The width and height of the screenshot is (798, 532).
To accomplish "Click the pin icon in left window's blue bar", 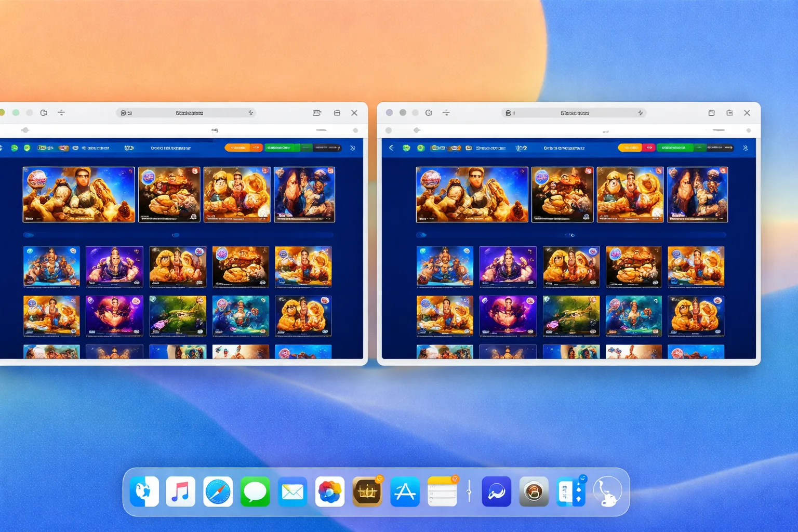I will (353, 148).
